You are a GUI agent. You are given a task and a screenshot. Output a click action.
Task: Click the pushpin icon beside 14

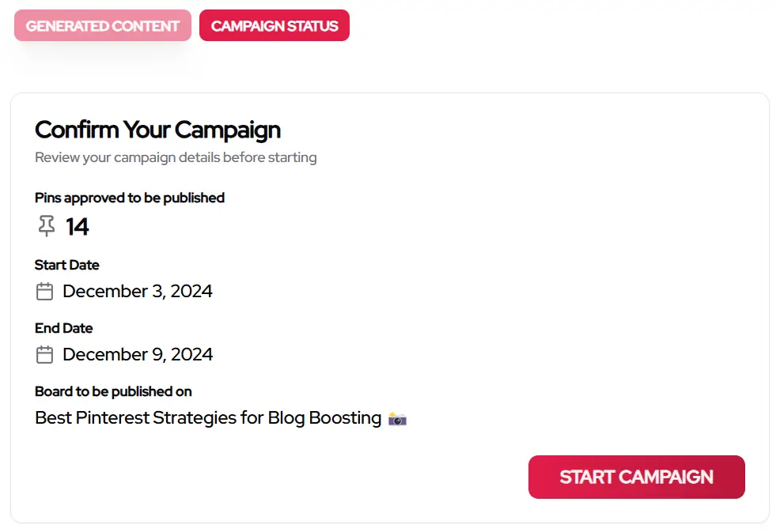point(46,226)
